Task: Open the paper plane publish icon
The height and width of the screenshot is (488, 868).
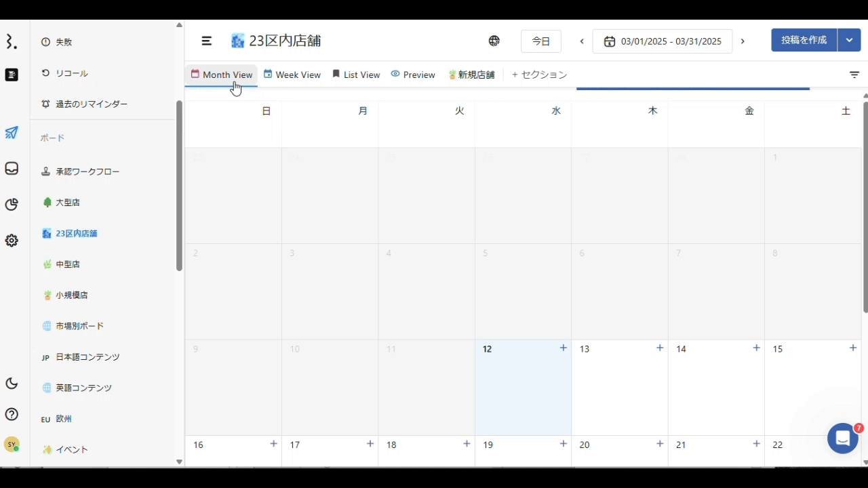Action: point(12,133)
